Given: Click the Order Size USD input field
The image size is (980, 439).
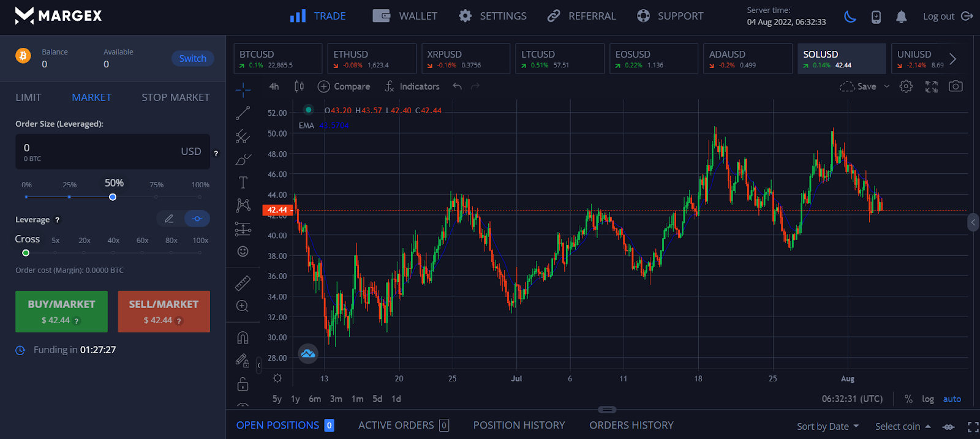Looking at the screenshot, I should click(113, 152).
